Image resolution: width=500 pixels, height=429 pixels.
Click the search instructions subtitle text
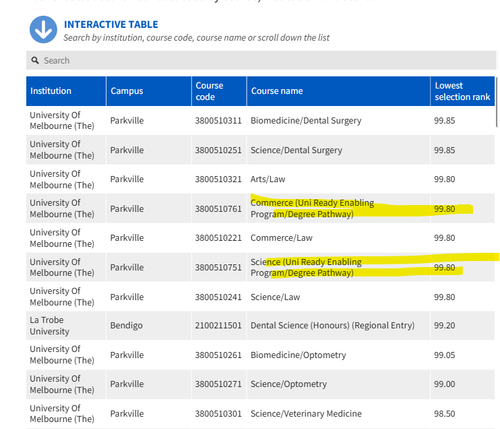[196, 38]
